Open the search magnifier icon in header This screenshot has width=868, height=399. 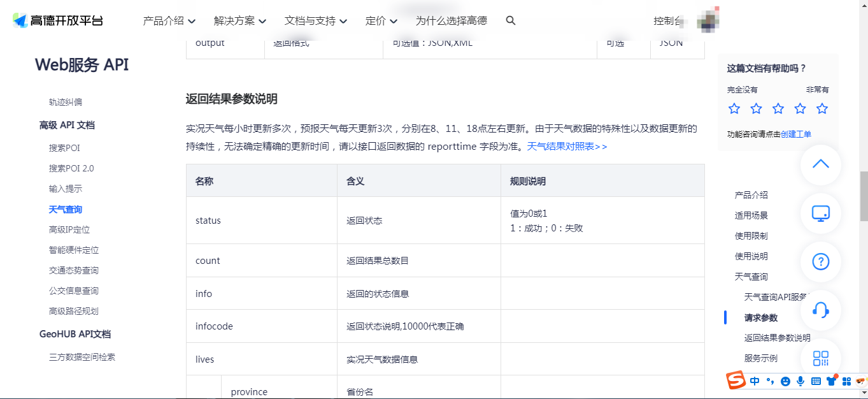(510, 20)
